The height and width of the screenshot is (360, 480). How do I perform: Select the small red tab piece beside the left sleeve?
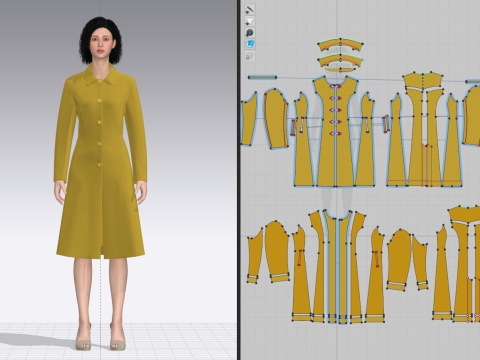294,127
